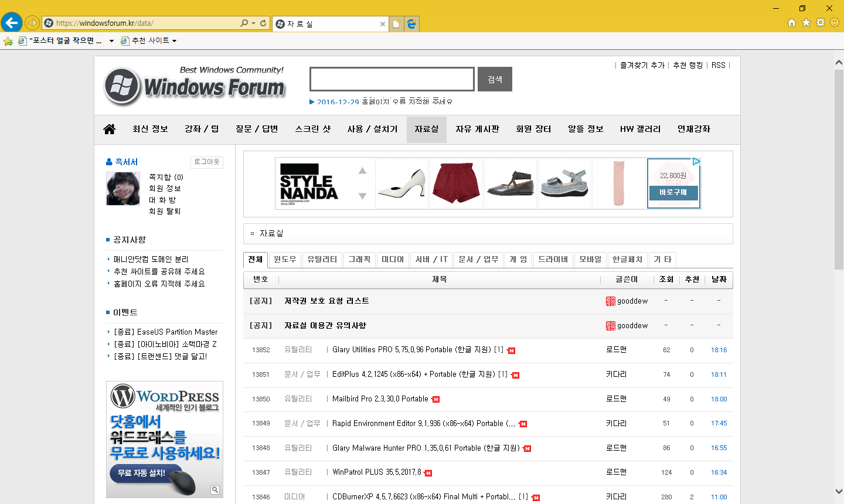This screenshot has height=504, width=844.
Task: Open 저작권 보호 요청 리스트 notice
Action: click(x=326, y=301)
